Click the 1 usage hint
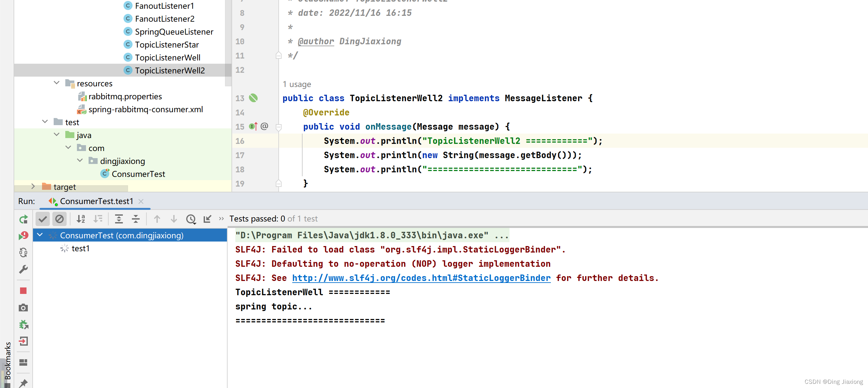This screenshot has height=388, width=868. tap(297, 84)
